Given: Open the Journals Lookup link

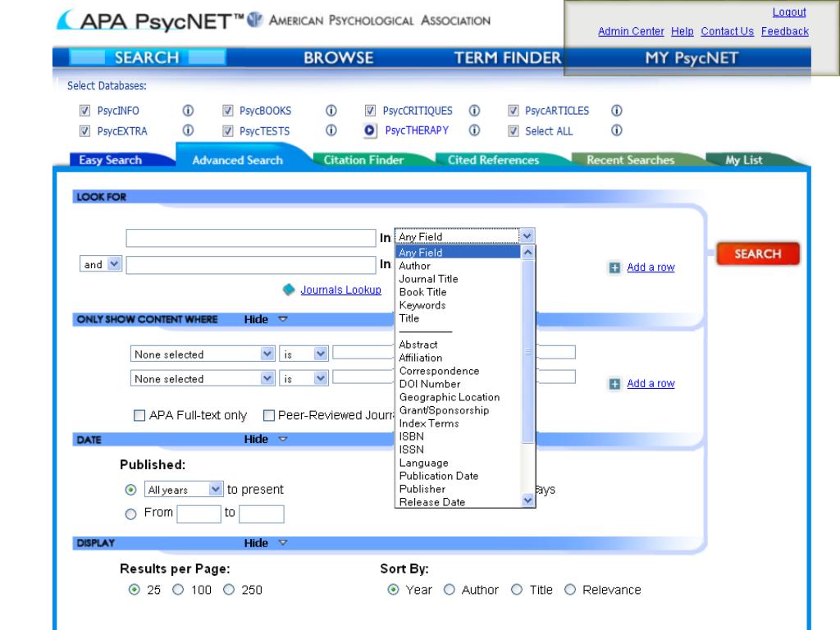Looking at the screenshot, I should pyautogui.click(x=340, y=290).
